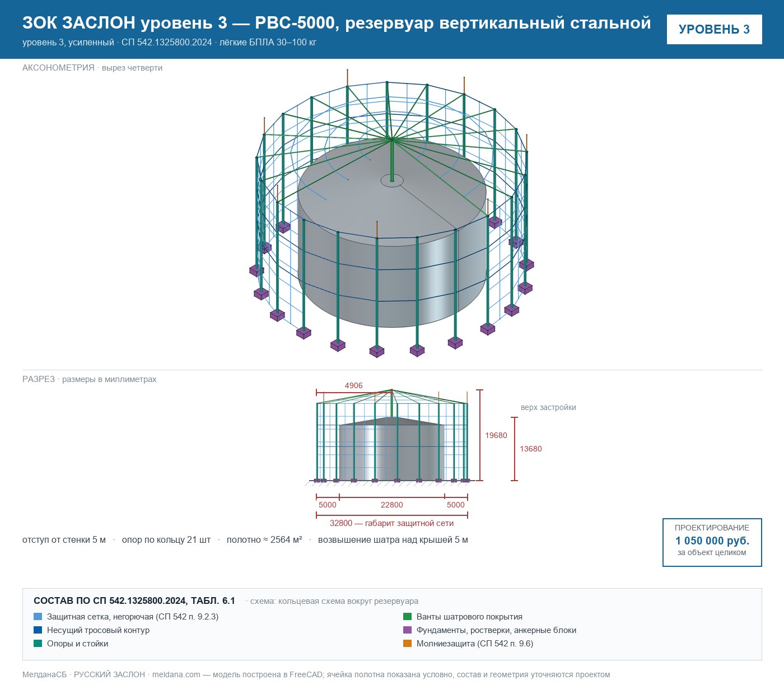Viewport: 784px width, 689px height.
Task: Click the АКСОНОМЕТРИЯ section heading
Action: pyautogui.click(x=58, y=68)
